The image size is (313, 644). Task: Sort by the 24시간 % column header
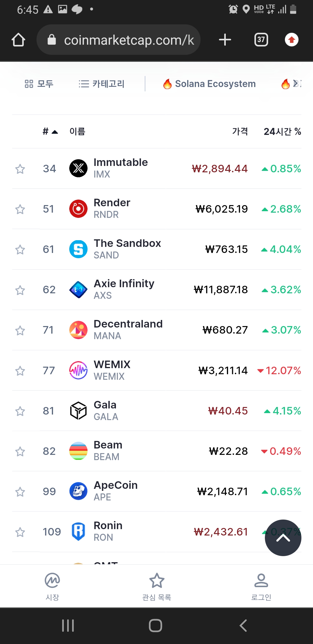click(282, 131)
